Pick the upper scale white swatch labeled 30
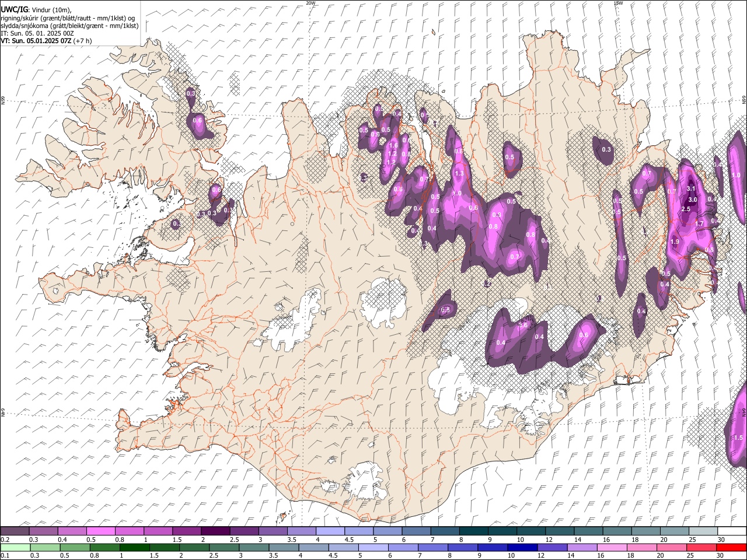 732,531
